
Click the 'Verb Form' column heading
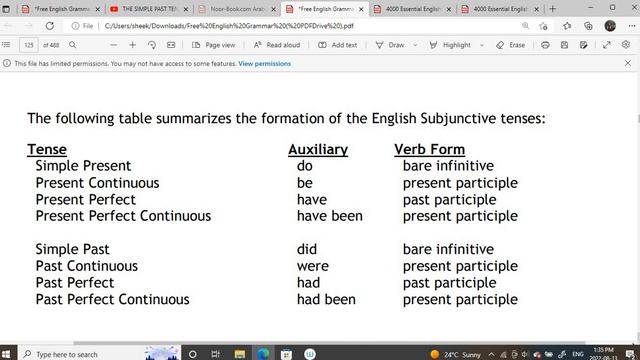coord(429,149)
